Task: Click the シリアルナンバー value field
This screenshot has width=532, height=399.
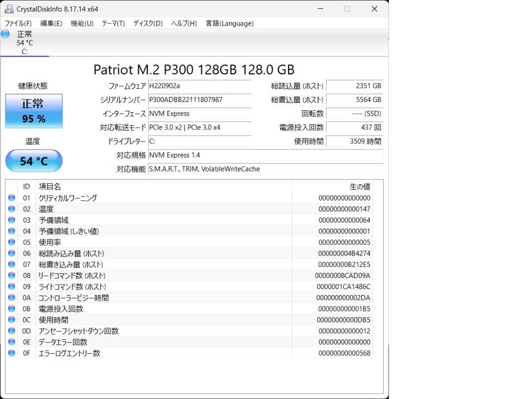Action: click(x=199, y=100)
